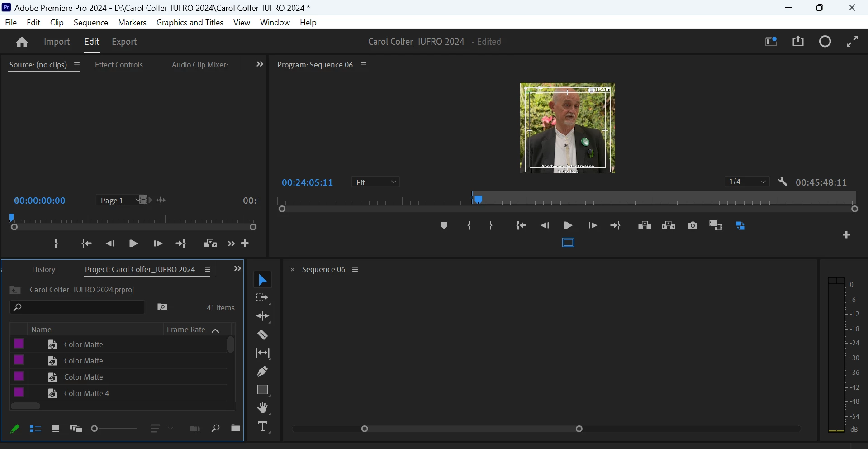Image resolution: width=868 pixels, height=449 pixels.
Task: Click the Program monitor playhead marker
Action: pos(479,199)
